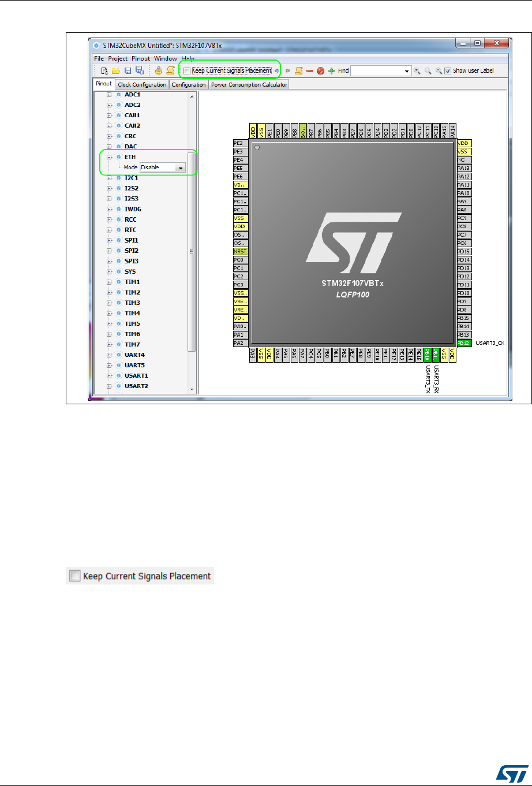Click the ADC1 peripheral icon
This screenshot has width=532, height=786.
118,94
